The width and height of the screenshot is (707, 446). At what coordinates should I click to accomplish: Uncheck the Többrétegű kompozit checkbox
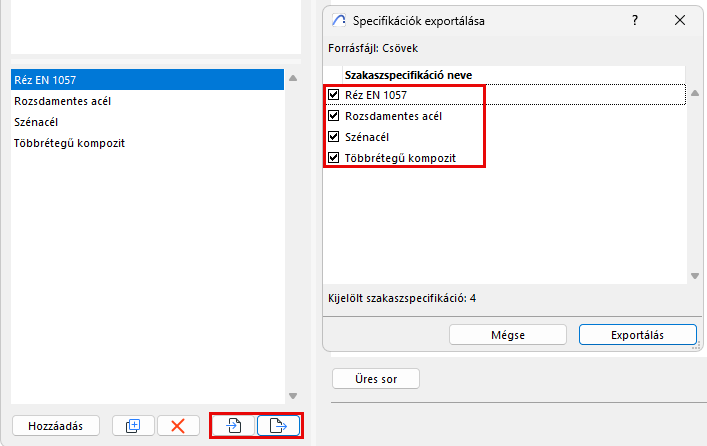pos(335,158)
